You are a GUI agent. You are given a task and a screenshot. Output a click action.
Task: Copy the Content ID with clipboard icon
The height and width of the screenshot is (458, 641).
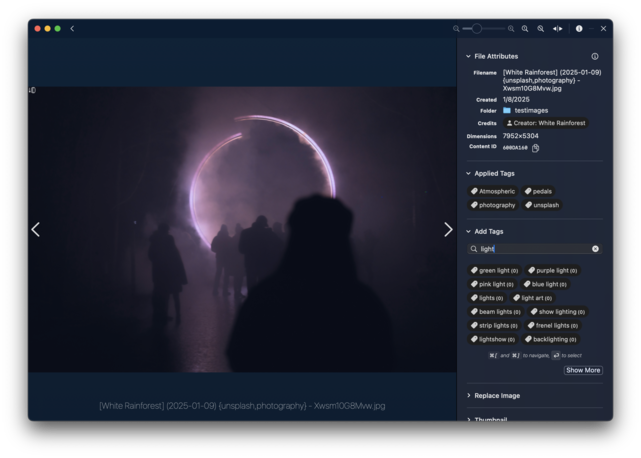click(536, 148)
